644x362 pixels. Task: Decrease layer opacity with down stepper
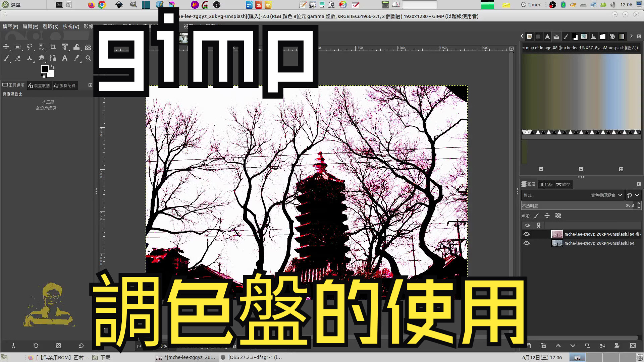pos(639,208)
